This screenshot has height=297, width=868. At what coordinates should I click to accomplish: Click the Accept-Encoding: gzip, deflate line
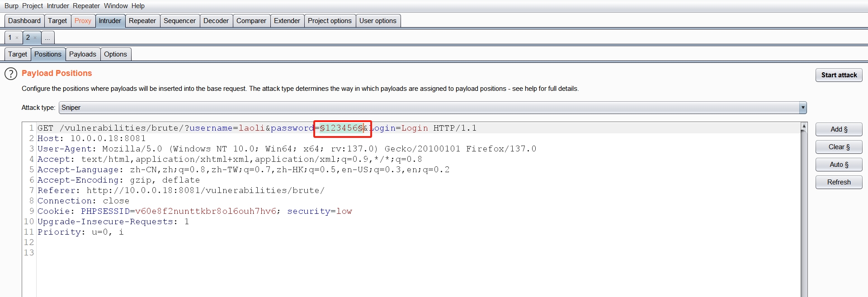pos(119,180)
